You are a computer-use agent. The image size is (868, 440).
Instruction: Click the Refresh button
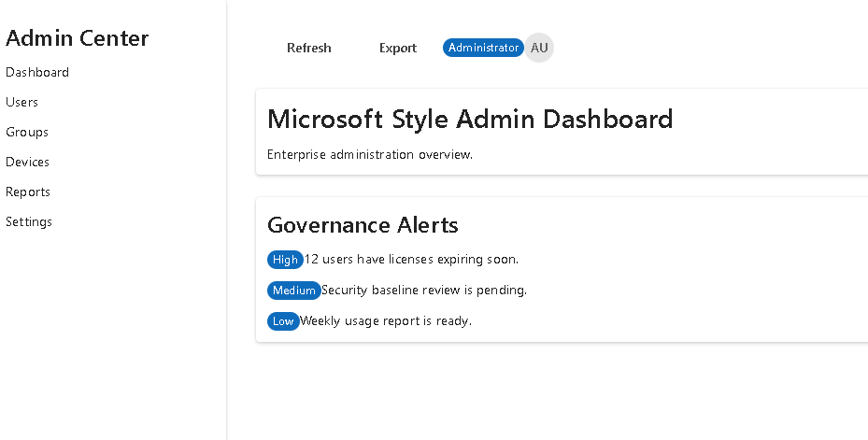309,49
